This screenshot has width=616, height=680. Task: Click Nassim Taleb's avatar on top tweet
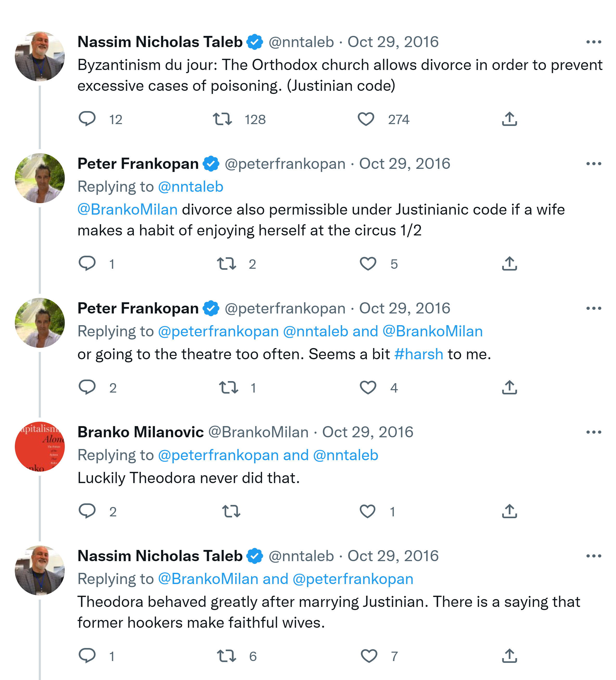tap(40, 56)
